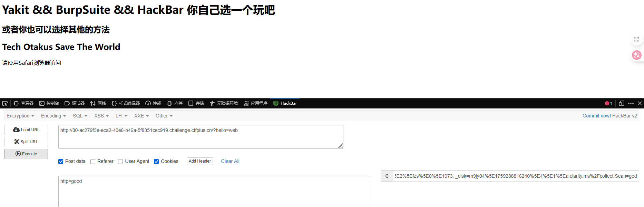Expand the Other dropdown menu
The width and height of the screenshot is (644, 207).
click(x=164, y=116)
